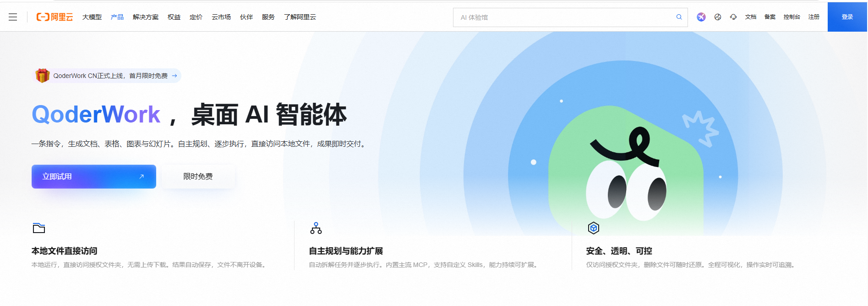Click the headset customer support icon

tap(733, 17)
